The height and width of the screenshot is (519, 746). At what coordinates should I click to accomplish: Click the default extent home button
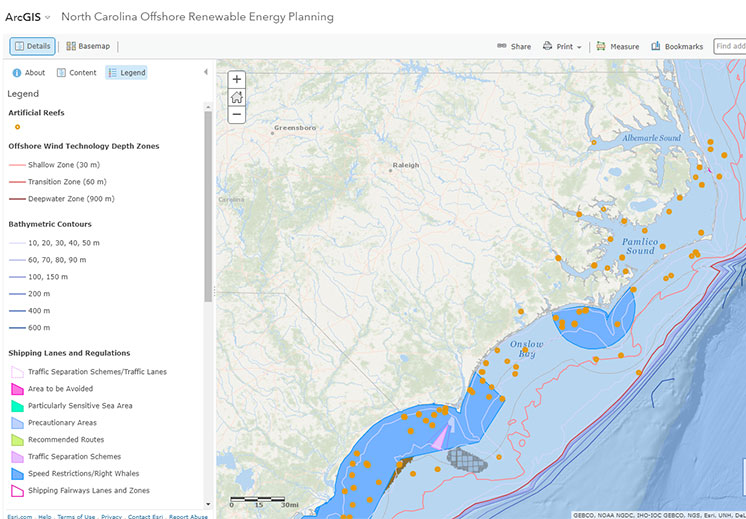point(236,97)
